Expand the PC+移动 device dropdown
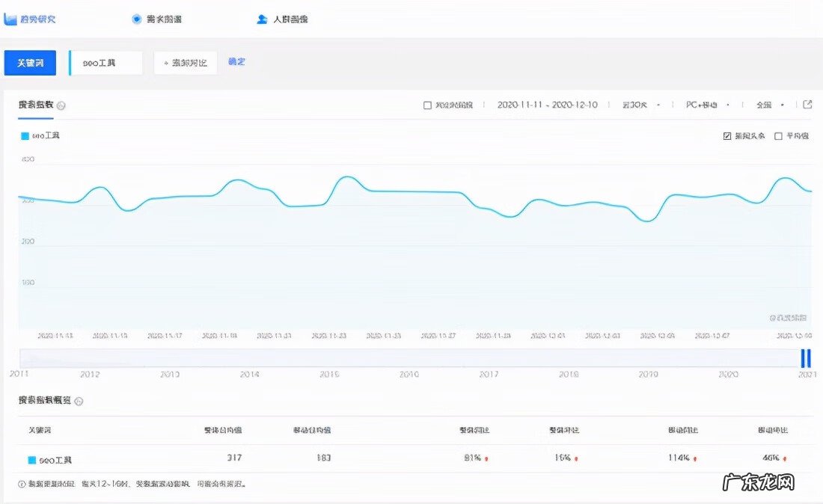Screen dimensions: 823x504 click(x=707, y=105)
